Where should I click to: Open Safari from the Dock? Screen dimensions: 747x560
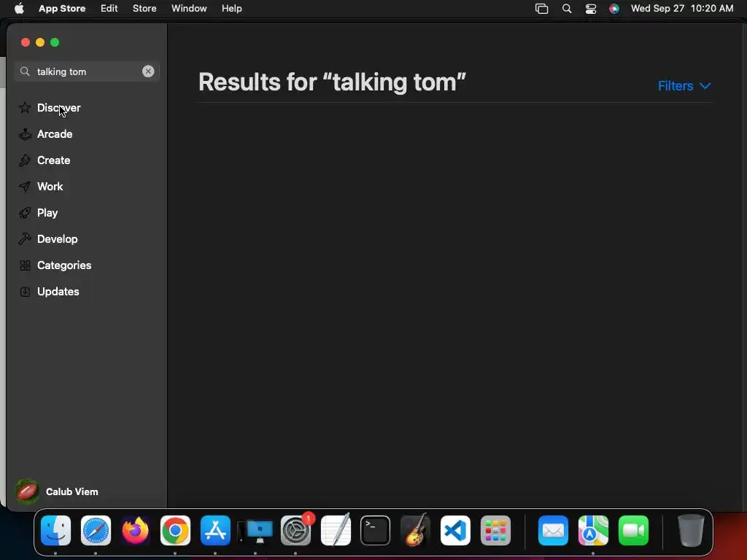click(x=96, y=530)
